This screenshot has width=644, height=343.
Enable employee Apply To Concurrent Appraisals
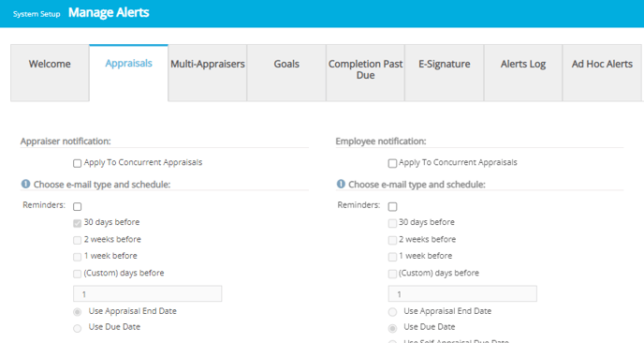coord(392,163)
